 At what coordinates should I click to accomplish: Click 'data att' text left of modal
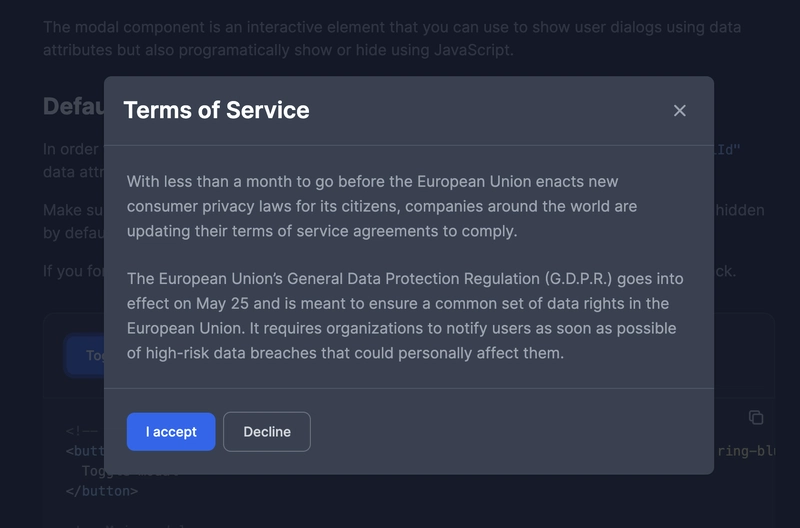72,172
